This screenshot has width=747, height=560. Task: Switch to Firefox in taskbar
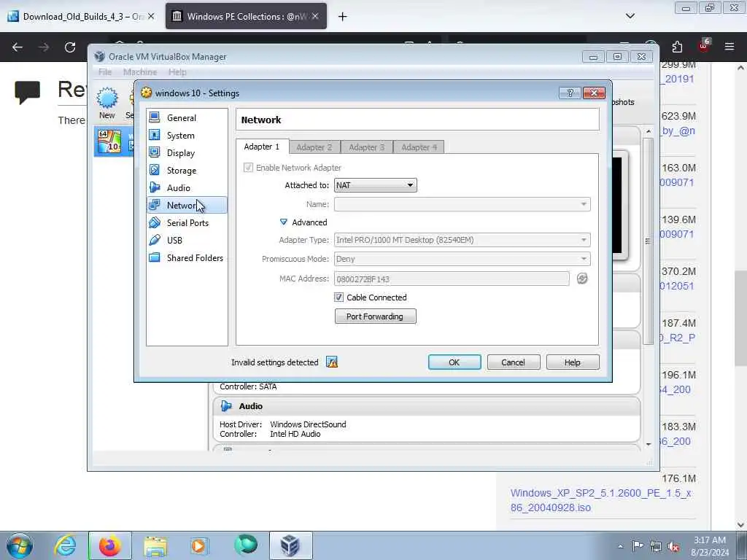pyautogui.click(x=109, y=545)
